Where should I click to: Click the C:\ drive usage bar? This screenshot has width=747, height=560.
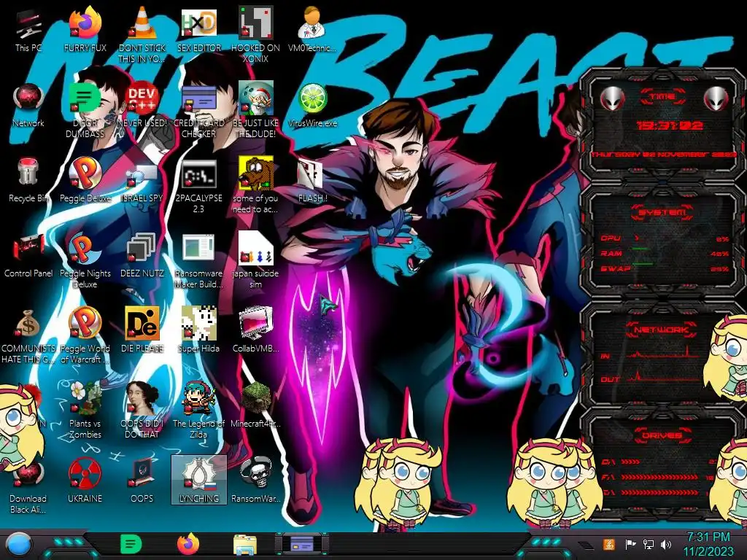pyautogui.click(x=631, y=462)
